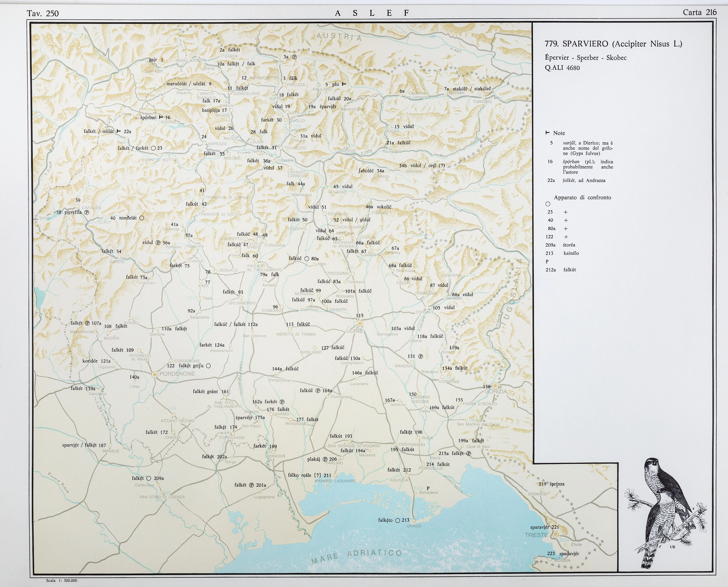
Task: Click the Scala 1: 300.000 text
Action: coord(62,580)
